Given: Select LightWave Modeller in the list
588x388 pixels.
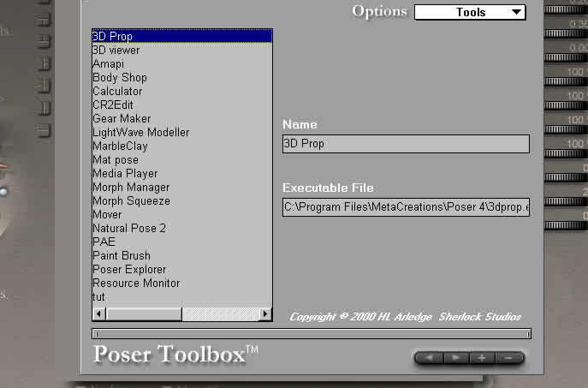Looking at the screenshot, I should pos(181,132).
